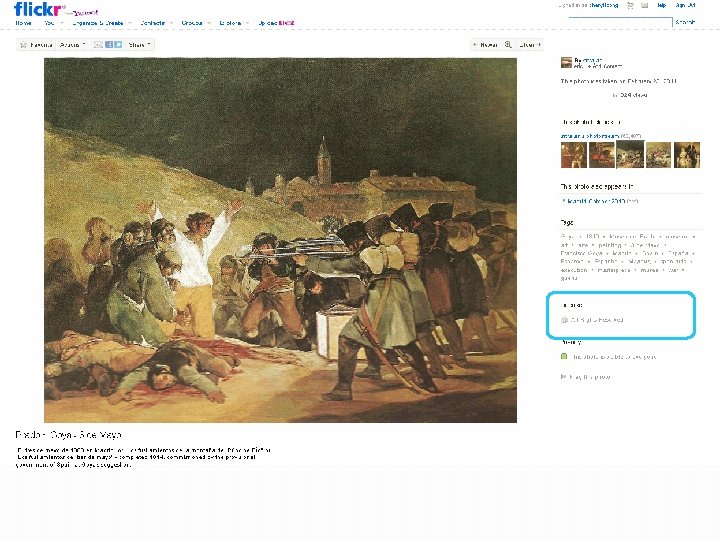This screenshot has width=720, height=540.
Task: Click the Flag this photo icon
Action: pos(563,377)
